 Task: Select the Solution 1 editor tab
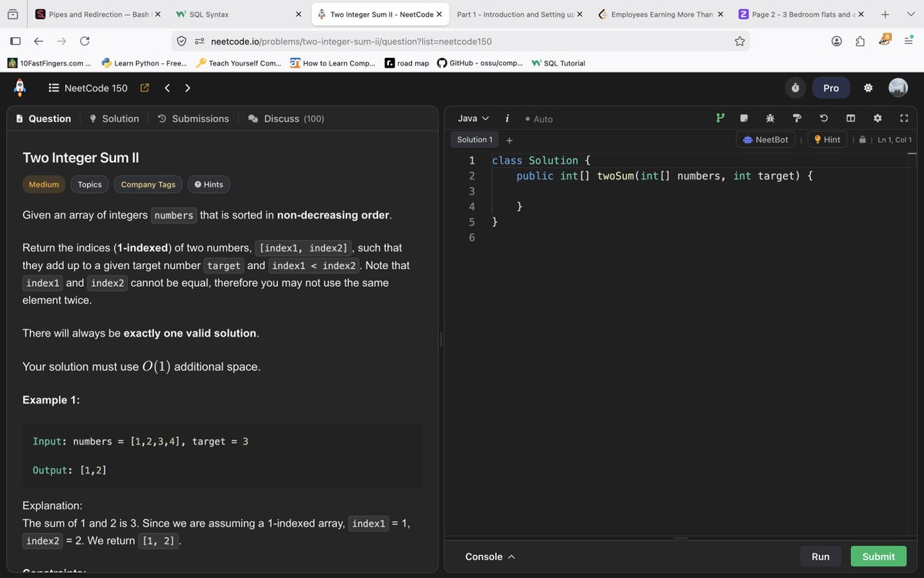pos(474,139)
